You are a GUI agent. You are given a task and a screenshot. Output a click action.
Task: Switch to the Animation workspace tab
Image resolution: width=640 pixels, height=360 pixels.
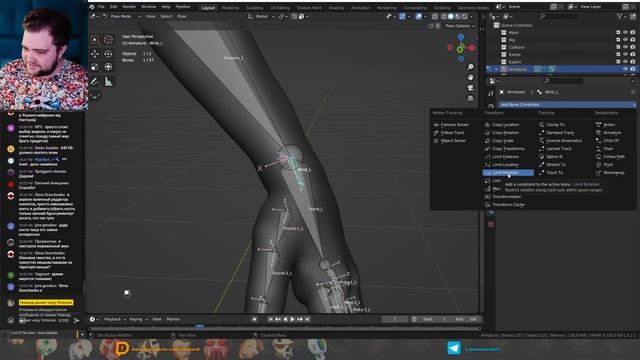[360, 8]
